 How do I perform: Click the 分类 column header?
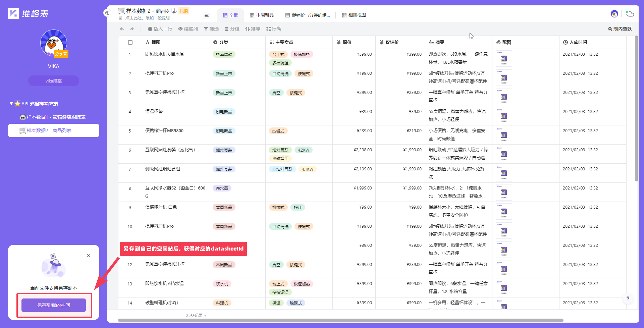pyautogui.click(x=237, y=42)
